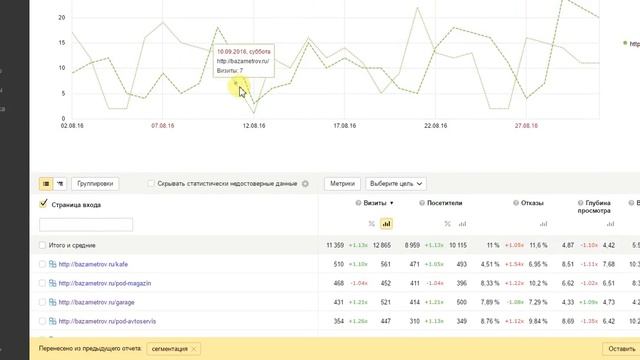640x360 pixels.
Task: Open the Метрики selector
Action: (x=342, y=184)
